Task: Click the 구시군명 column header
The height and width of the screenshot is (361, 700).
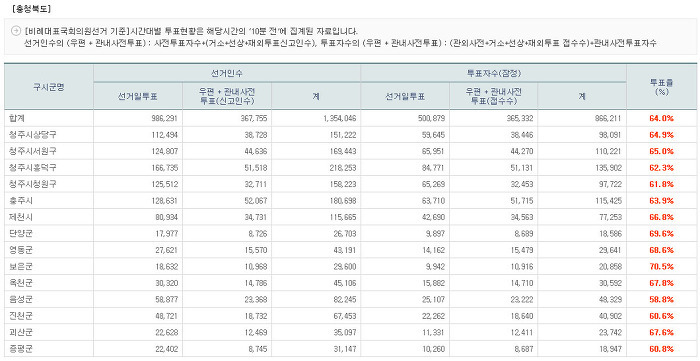Action: (x=49, y=87)
